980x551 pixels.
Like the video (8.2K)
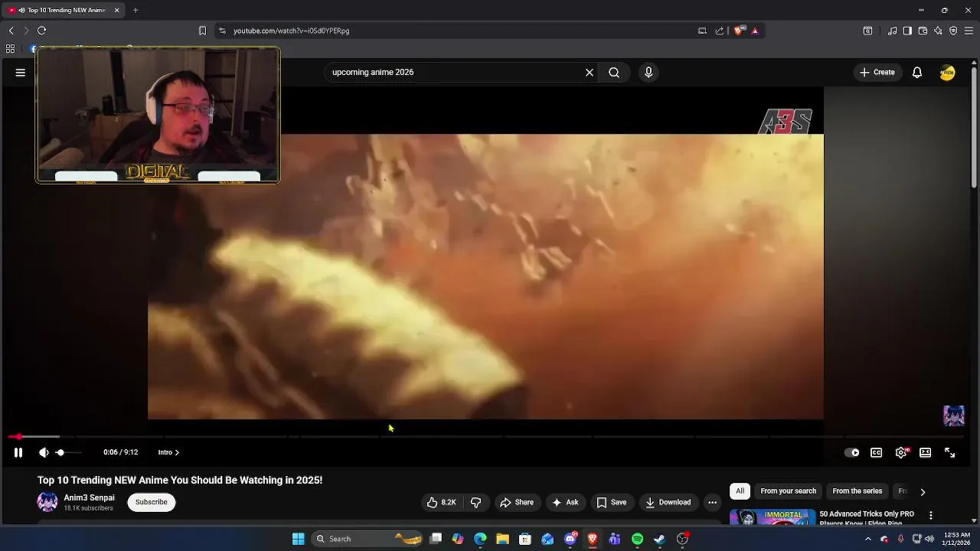[442, 502]
